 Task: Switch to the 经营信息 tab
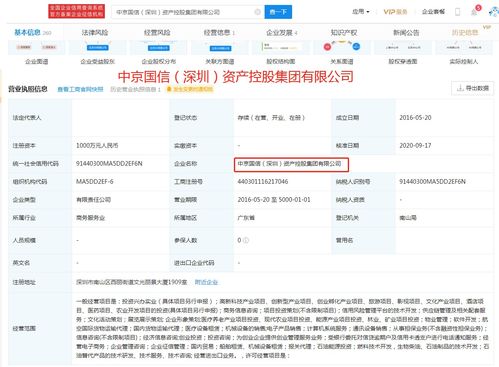pyautogui.click(x=219, y=32)
